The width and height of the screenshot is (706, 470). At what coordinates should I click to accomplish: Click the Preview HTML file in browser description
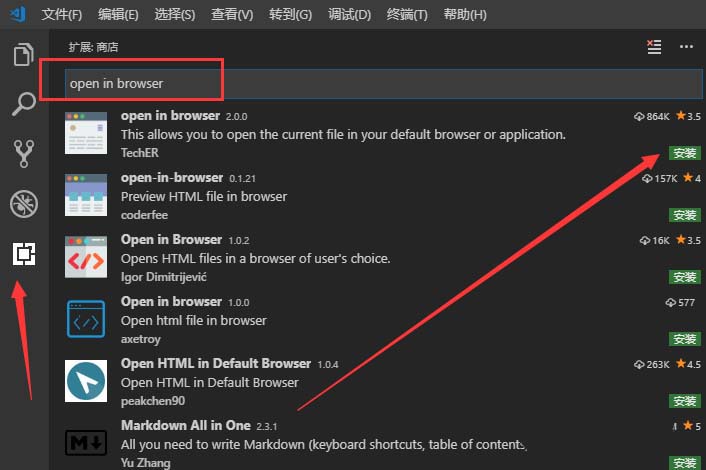coord(204,197)
